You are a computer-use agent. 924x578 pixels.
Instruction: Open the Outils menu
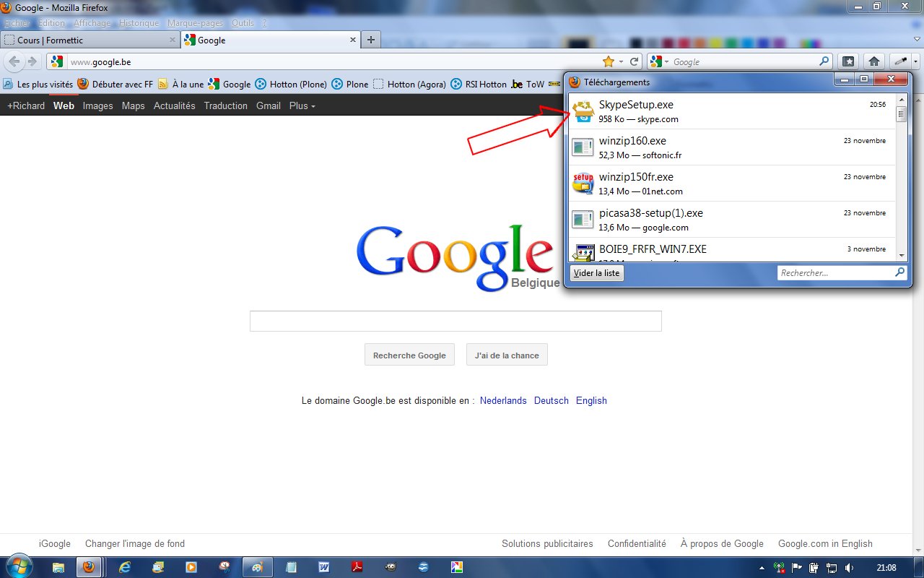[243, 23]
